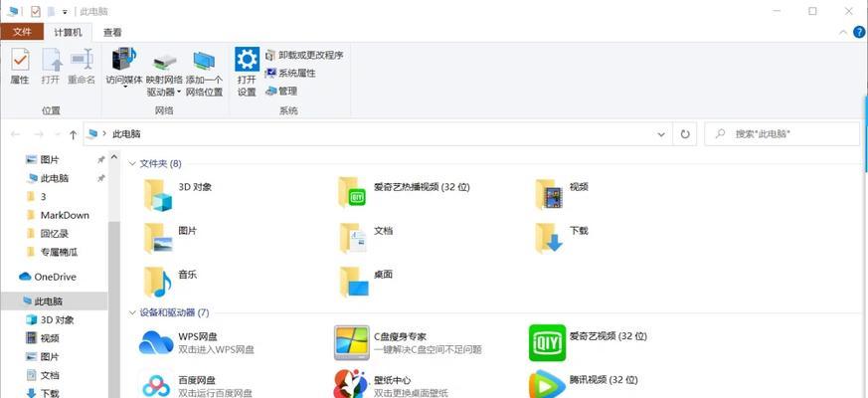Image resolution: width=868 pixels, height=398 pixels.
Task: Switch to the 计算机 ribbon tab
Action: (68, 32)
